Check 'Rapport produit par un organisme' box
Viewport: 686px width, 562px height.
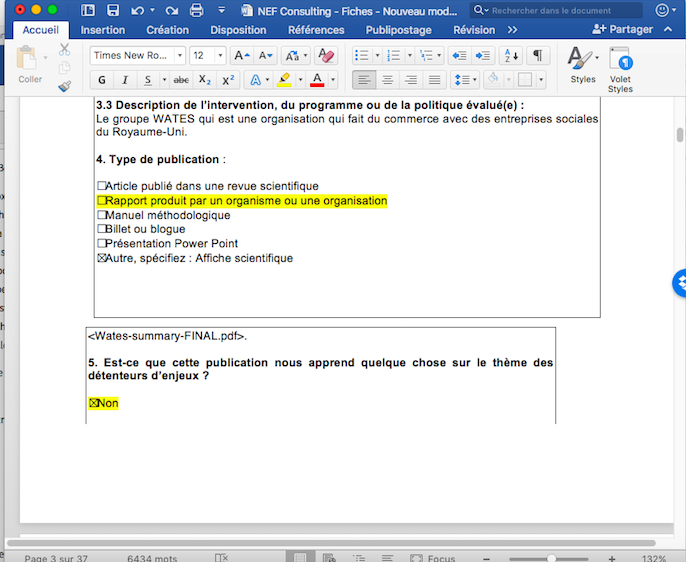[x=102, y=201]
